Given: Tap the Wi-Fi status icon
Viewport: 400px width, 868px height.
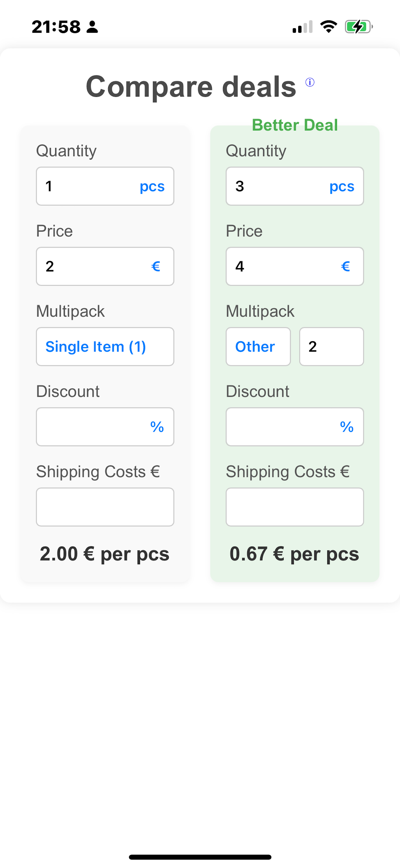Looking at the screenshot, I should point(328,27).
